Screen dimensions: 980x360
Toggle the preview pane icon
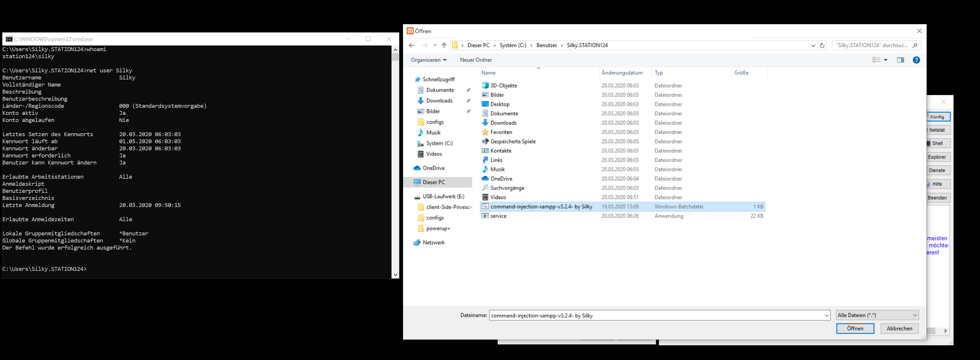click(900, 60)
